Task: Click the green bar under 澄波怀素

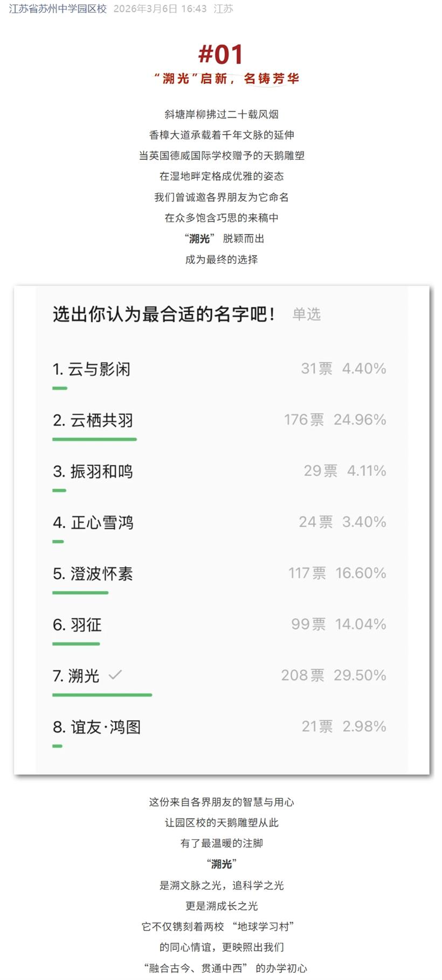Action: [x=80, y=593]
